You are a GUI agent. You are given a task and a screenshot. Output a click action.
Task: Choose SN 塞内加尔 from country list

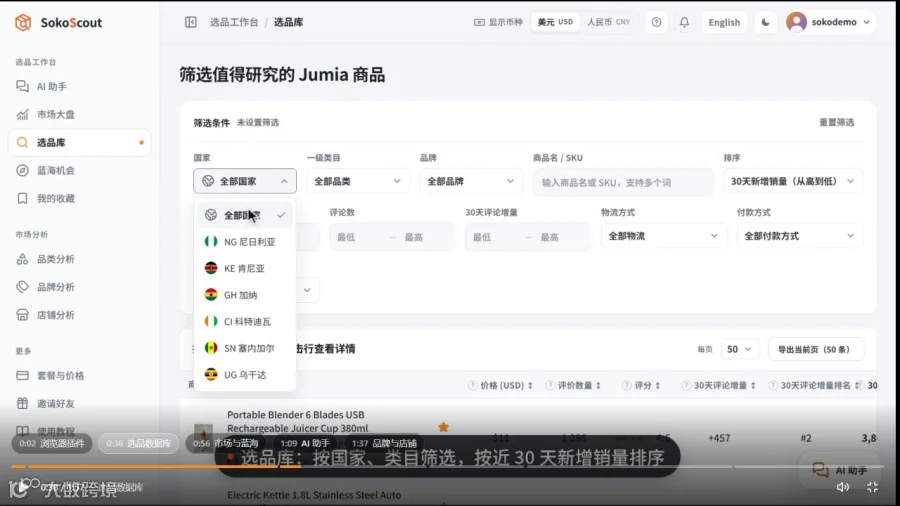[245, 348]
